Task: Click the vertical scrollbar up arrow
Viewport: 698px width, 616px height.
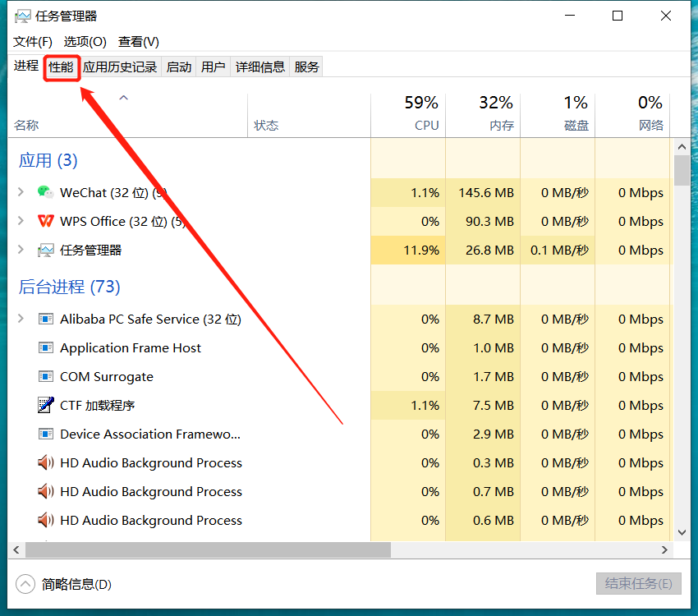Action: click(682, 146)
